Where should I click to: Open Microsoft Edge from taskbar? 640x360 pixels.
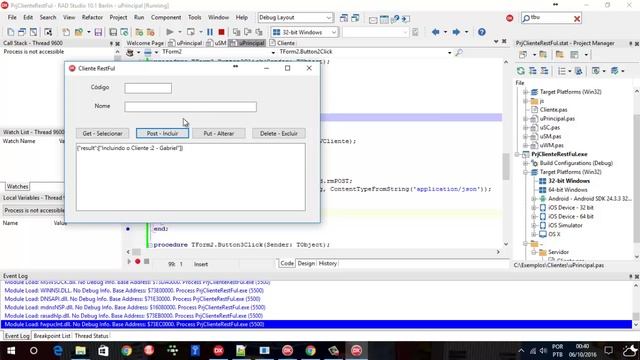click(58, 351)
